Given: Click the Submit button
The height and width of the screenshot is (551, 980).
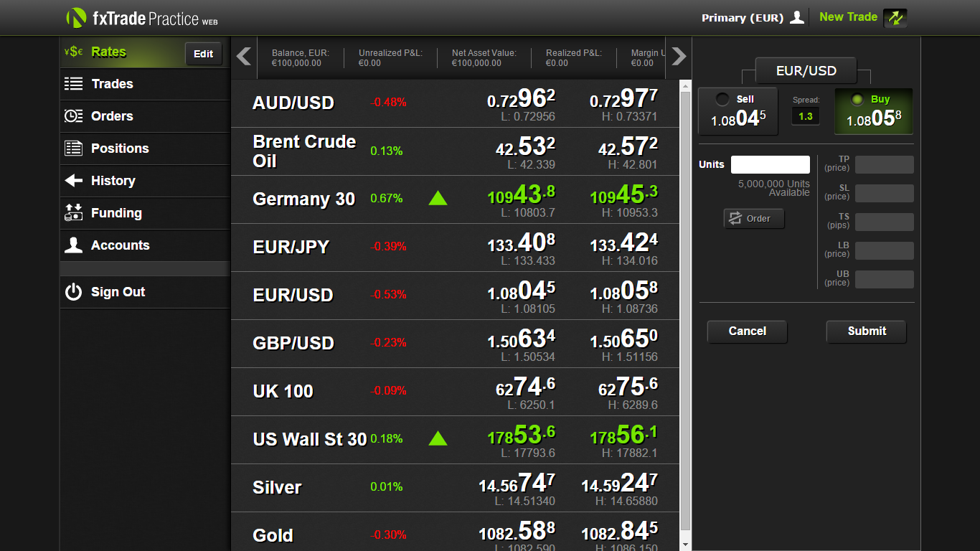Looking at the screenshot, I should (867, 331).
